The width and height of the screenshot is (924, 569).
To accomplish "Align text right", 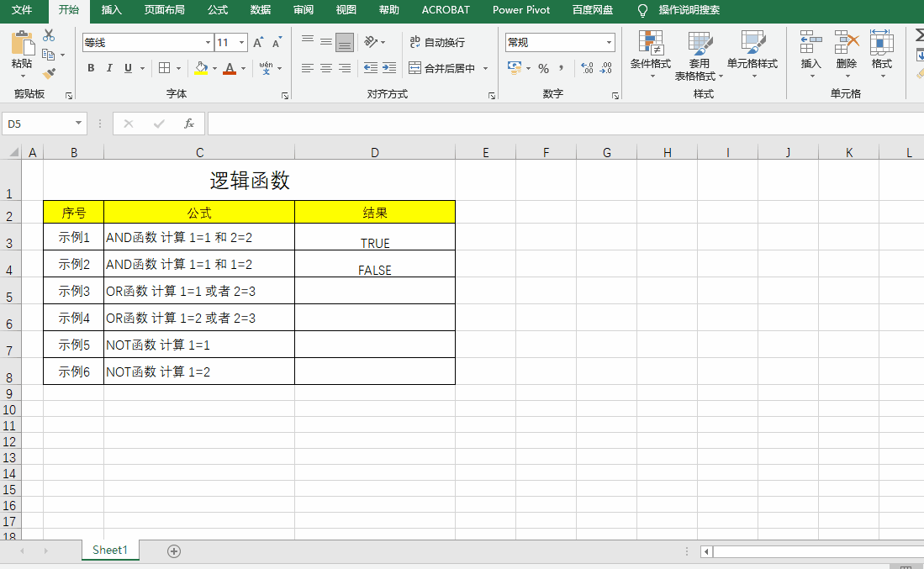I will point(345,68).
